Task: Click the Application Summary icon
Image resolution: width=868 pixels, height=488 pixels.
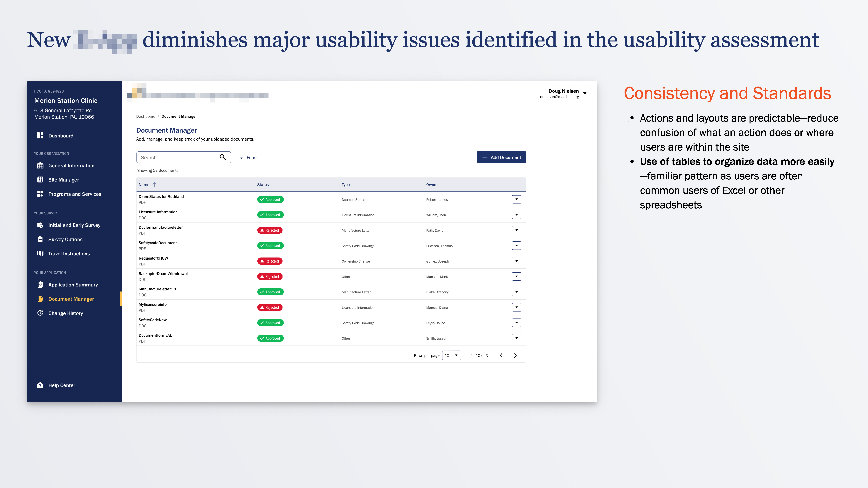Action: (40, 285)
